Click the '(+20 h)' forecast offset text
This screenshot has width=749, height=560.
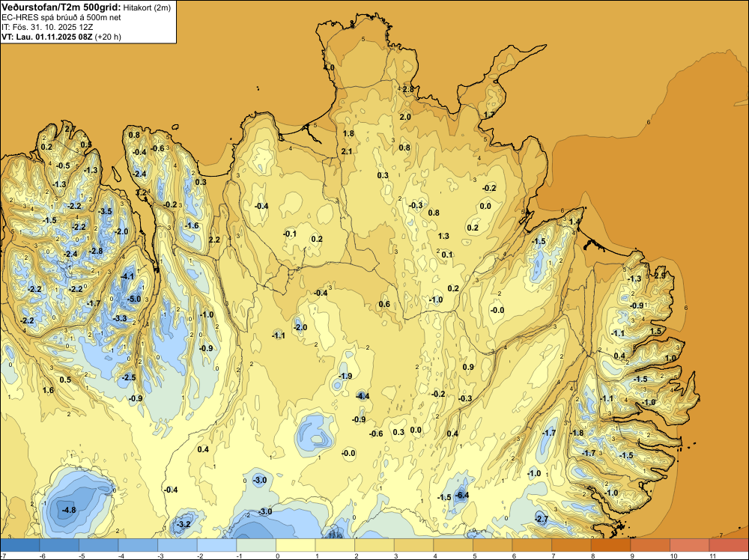click(x=108, y=37)
